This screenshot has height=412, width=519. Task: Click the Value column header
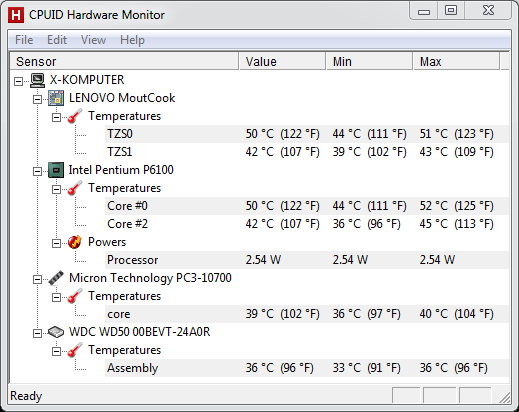[282, 61]
